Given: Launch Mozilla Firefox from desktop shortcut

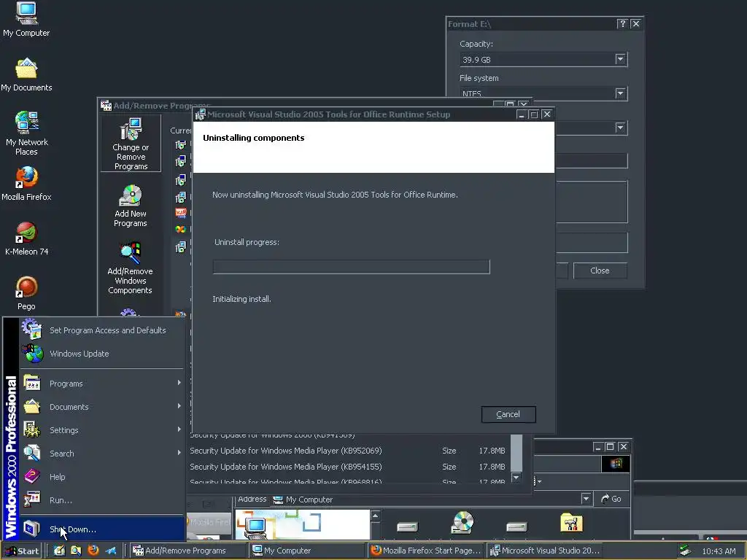Looking at the screenshot, I should tap(26, 183).
